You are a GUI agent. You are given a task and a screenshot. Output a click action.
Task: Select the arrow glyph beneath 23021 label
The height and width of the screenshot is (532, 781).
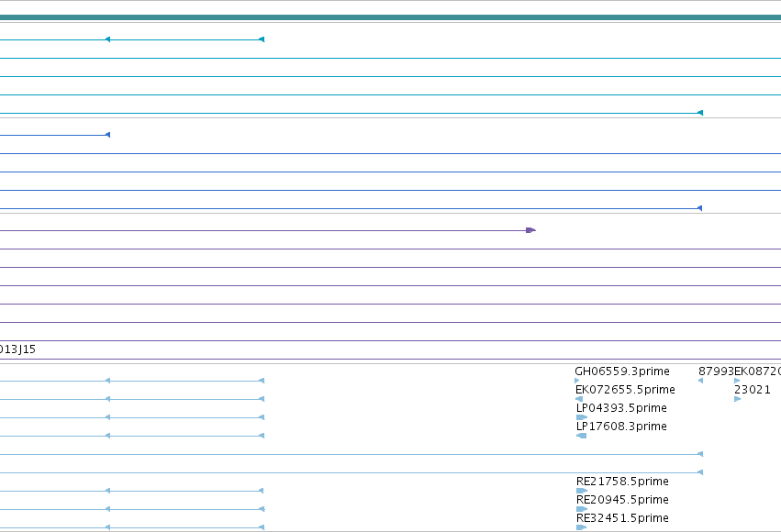coord(738,399)
